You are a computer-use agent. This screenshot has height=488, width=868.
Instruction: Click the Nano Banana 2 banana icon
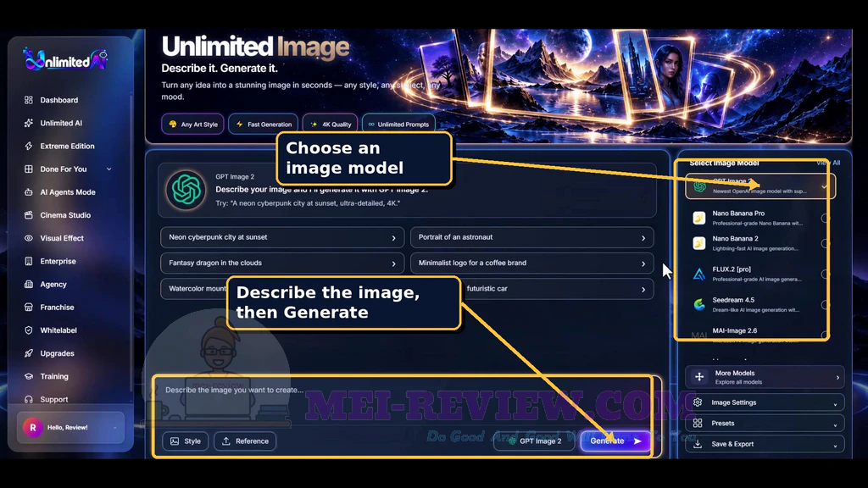click(699, 243)
